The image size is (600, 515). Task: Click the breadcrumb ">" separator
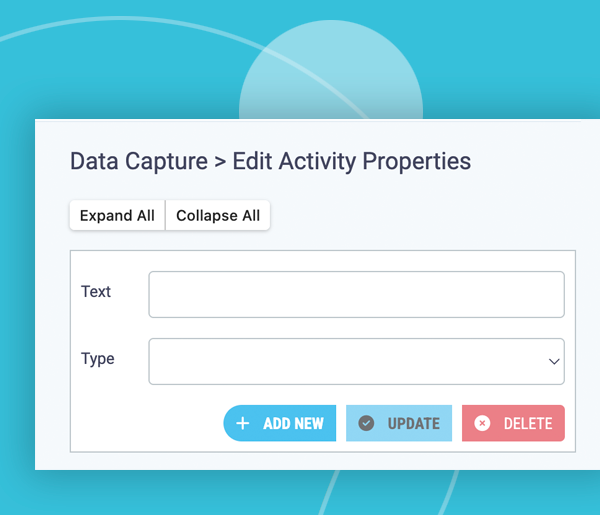click(220, 162)
